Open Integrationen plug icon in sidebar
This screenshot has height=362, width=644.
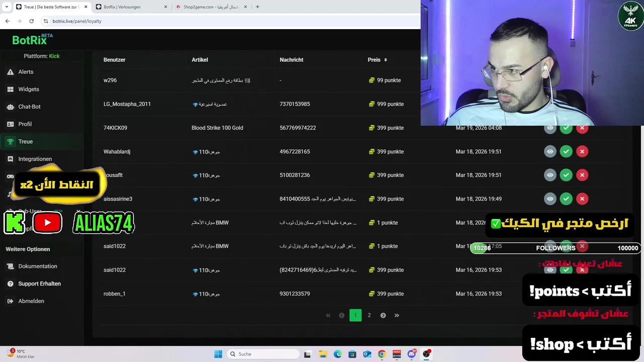pos(10,159)
